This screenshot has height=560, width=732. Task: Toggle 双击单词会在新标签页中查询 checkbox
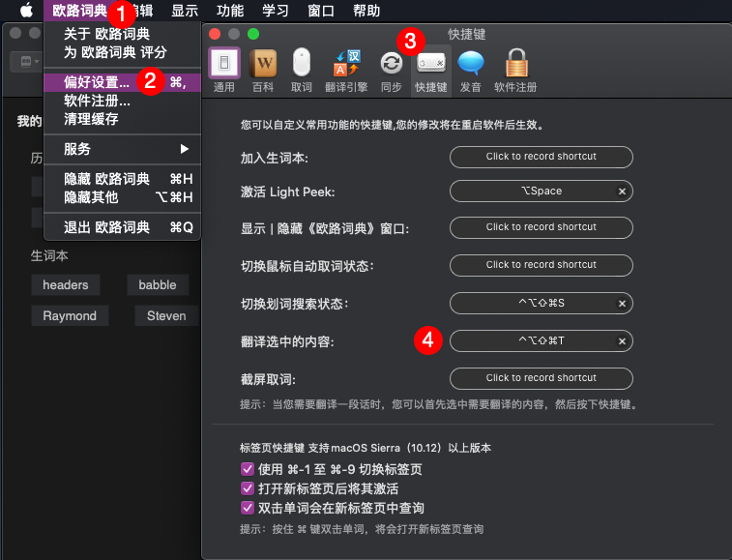(x=247, y=508)
